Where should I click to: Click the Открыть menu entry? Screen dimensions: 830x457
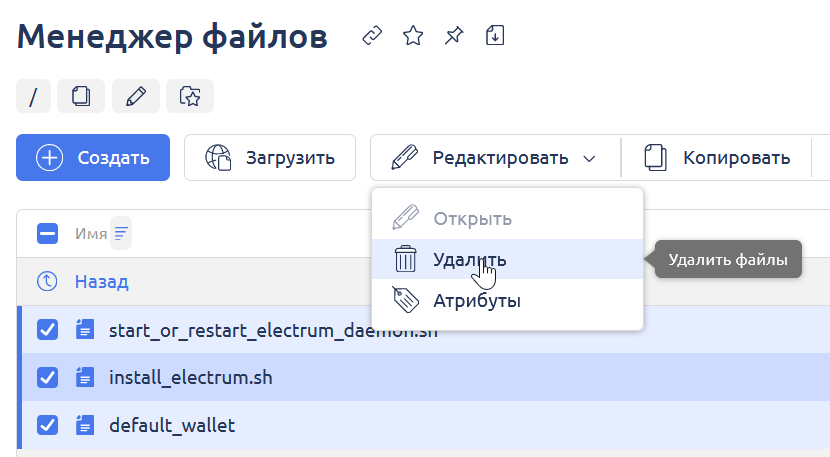[x=472, y=218]
